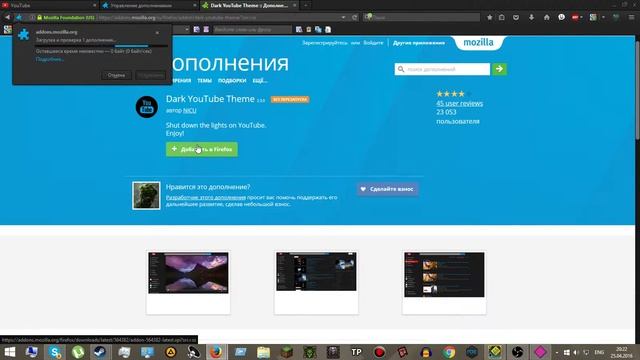The image size is (640, 360).
Task: Open the author NICU link
Action: (x=189, y=110)
